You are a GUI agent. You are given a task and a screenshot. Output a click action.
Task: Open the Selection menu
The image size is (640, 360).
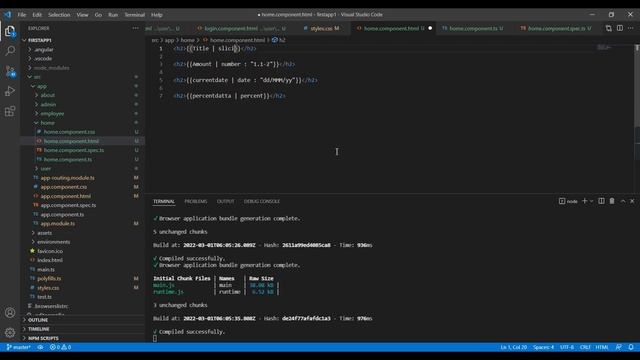point(59,15)
